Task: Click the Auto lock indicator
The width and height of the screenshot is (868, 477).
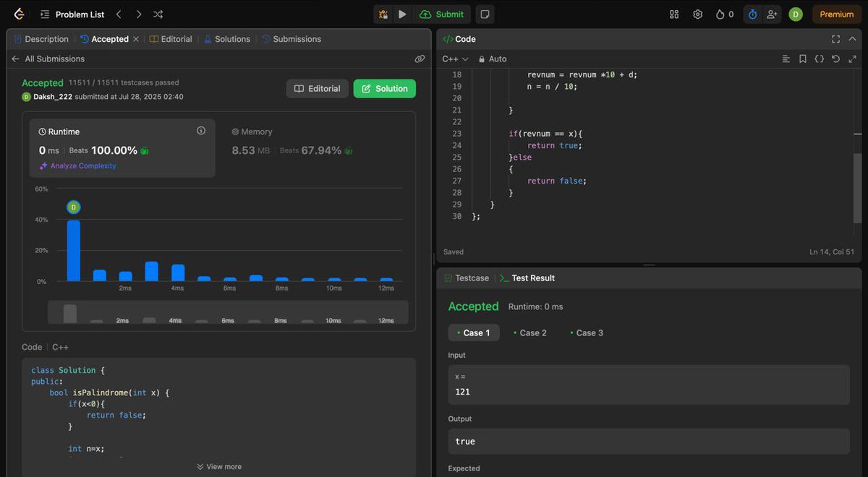Action: point(493,59)
